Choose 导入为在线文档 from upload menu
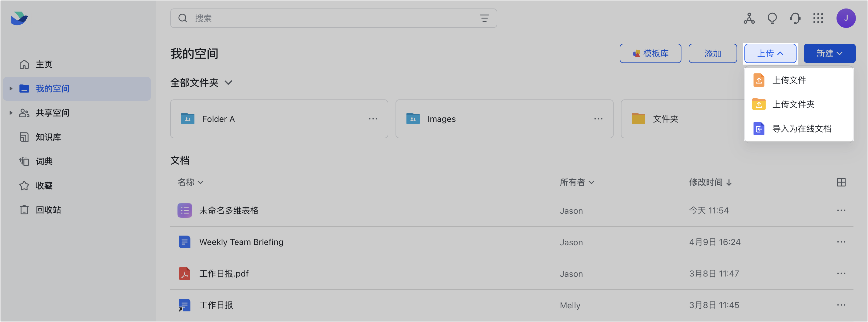The height and width of the screenshot is (322, 868). pos(801,129)
